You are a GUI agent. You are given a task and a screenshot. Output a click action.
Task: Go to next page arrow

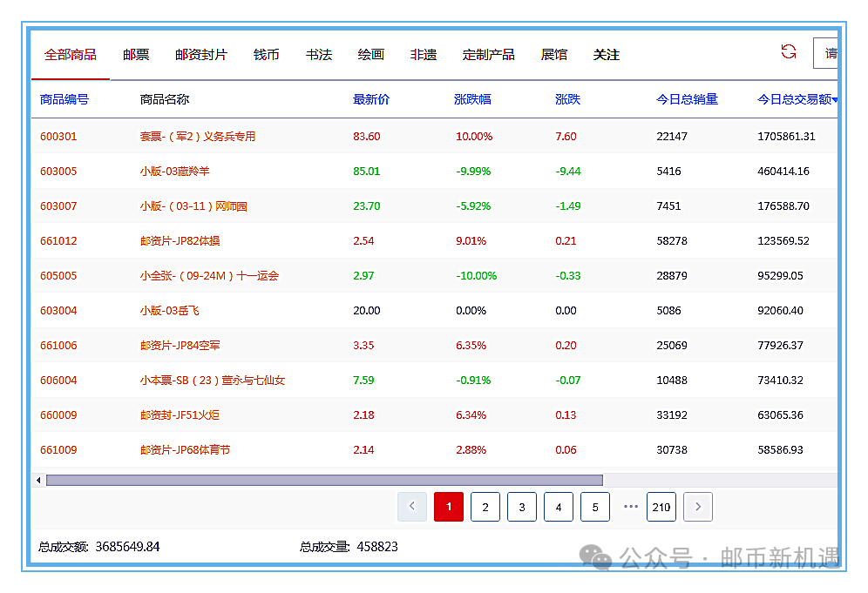[x=697, y=507]
